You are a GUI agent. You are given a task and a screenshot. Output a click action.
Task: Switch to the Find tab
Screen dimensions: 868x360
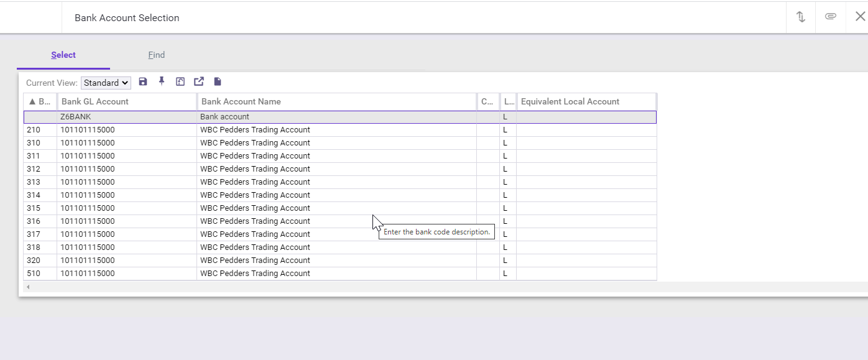pos(157,55)
